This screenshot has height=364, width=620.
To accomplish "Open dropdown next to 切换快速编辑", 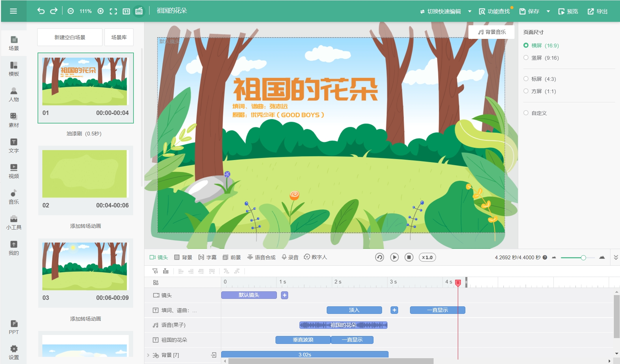I will (x=470, y=11).
